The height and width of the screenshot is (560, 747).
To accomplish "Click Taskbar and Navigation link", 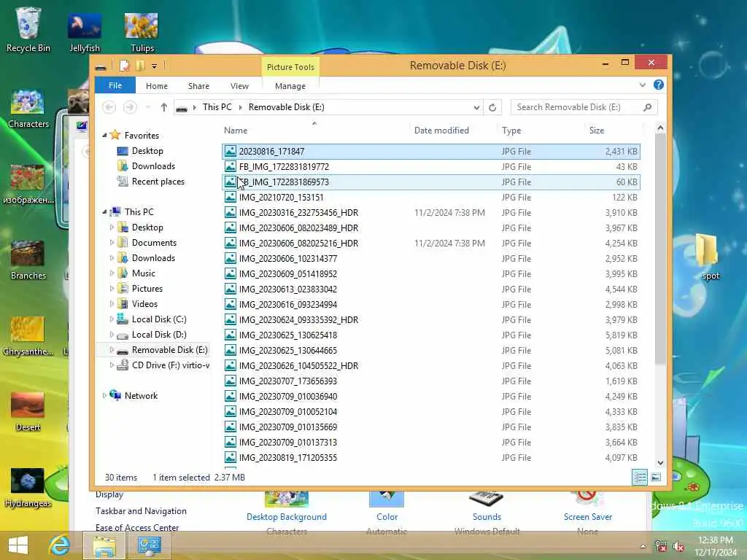I will point(141,511).
